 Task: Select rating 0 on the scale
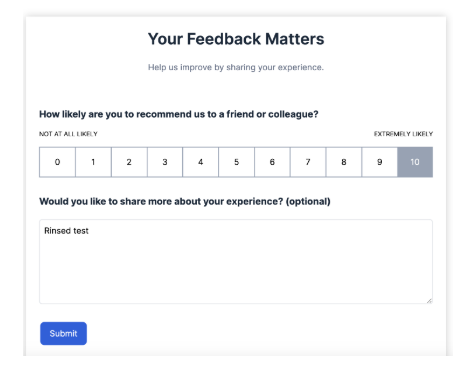57,162
